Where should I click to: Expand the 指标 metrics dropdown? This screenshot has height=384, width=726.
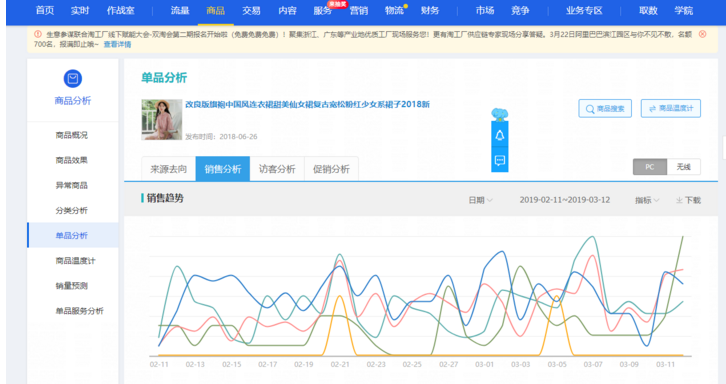(647, 200)
